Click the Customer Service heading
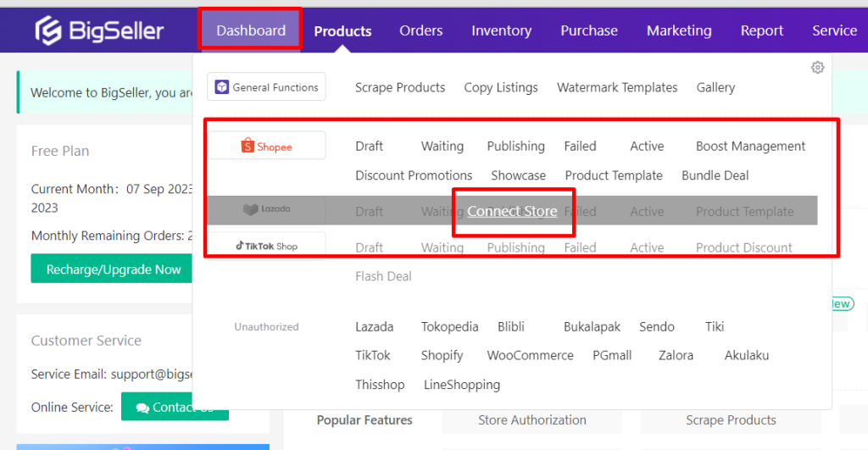 pos(86,341)
